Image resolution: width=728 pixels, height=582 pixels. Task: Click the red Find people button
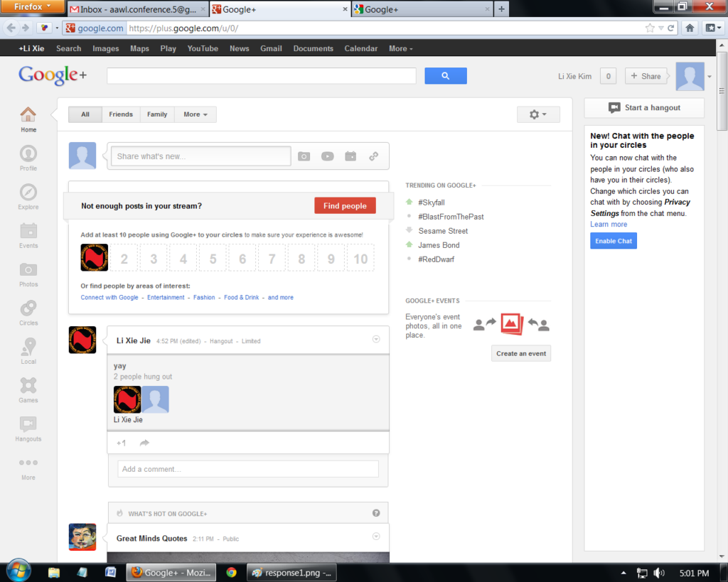pos(345,205)
